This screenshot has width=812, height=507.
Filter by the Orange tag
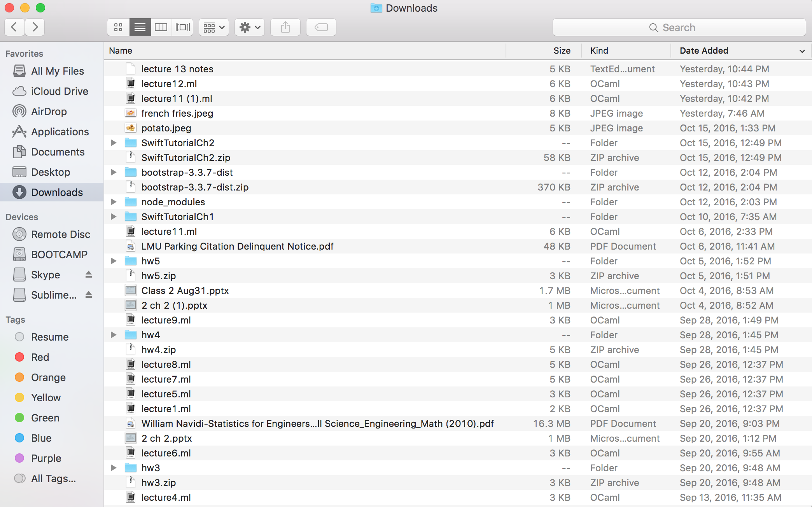tap(52, 378)
